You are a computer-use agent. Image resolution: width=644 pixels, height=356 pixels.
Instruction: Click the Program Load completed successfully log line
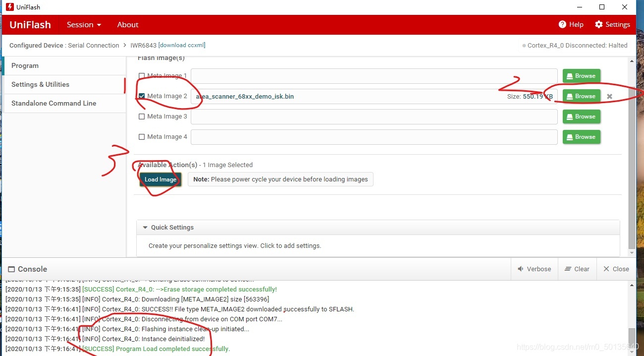[117, 349]
